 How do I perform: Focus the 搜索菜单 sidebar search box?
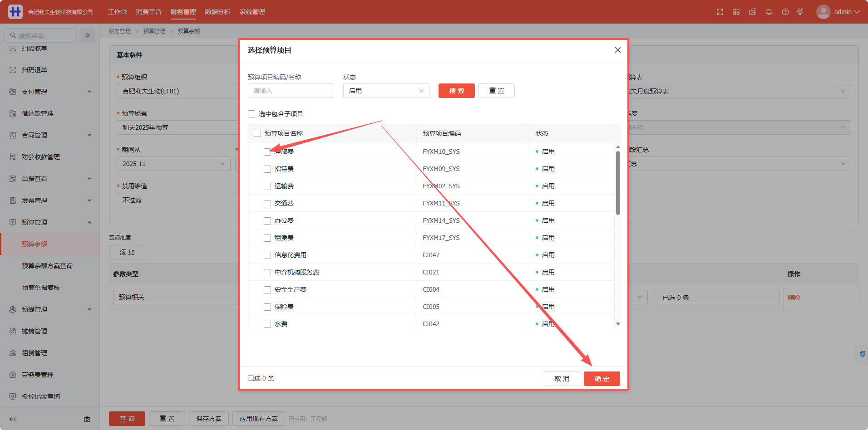pos(41,35)
